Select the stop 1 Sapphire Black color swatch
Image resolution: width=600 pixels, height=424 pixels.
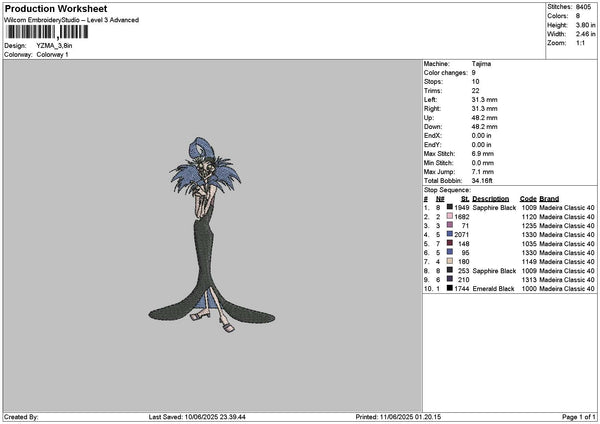point(450,207)
